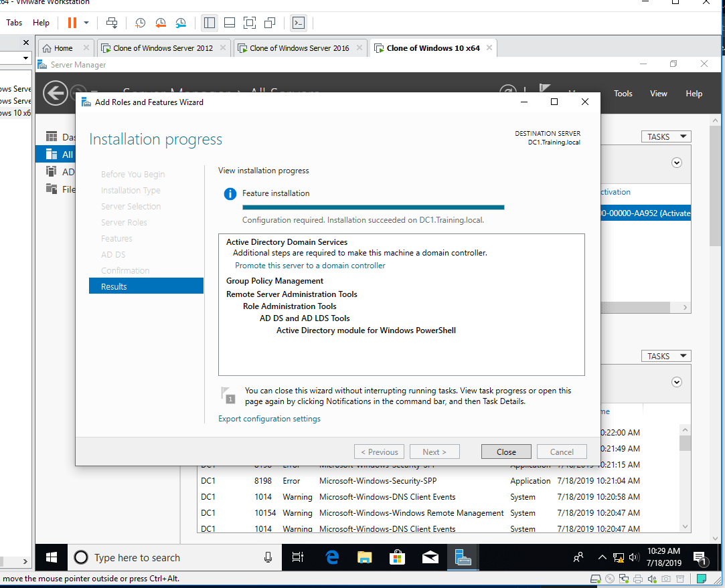Click Export configuration settings link
Viewport: 725px width, 588px height.
[269, 419]
